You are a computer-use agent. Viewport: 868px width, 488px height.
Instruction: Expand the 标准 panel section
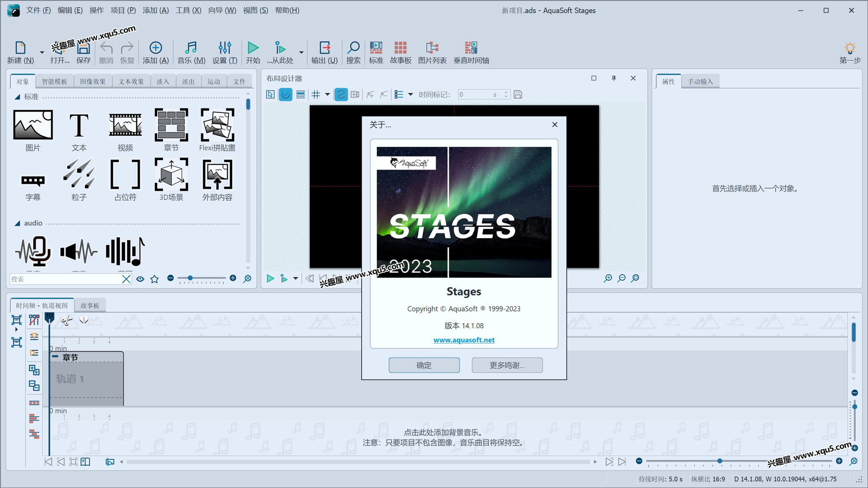click(16, 97)
